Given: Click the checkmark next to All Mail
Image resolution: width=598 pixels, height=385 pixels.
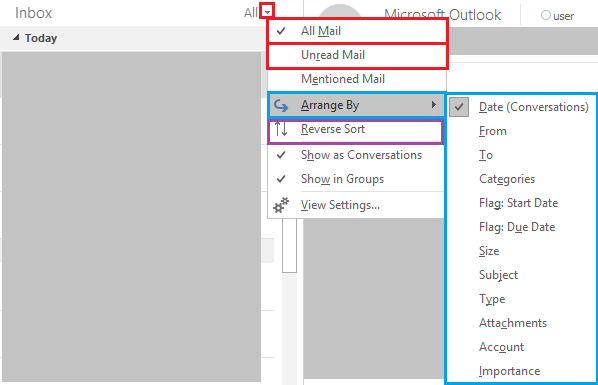Looking at the screenshot, I should [x=281, y=31].
